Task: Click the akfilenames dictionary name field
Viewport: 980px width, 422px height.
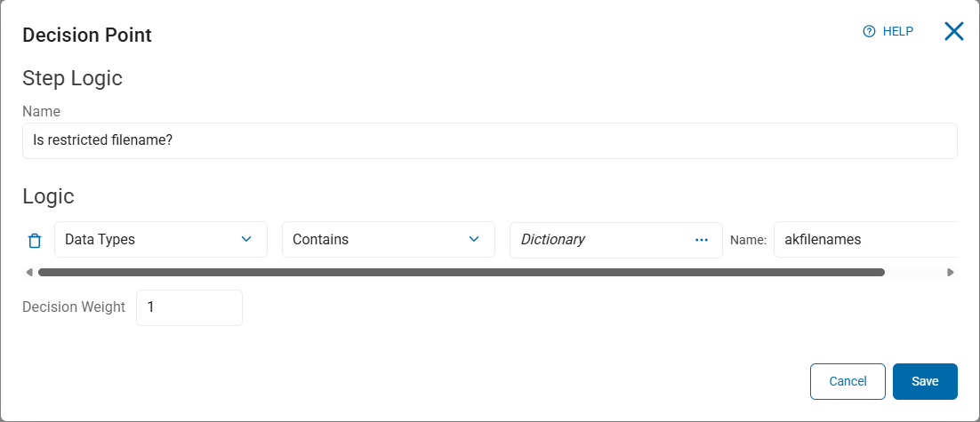Action: click(863, 240)
